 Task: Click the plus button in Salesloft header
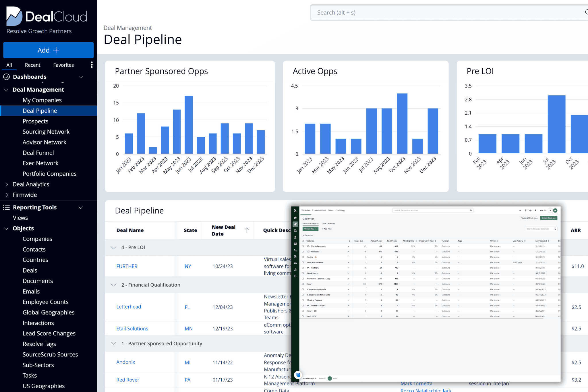pyautogui.click(x=550, y=211)
